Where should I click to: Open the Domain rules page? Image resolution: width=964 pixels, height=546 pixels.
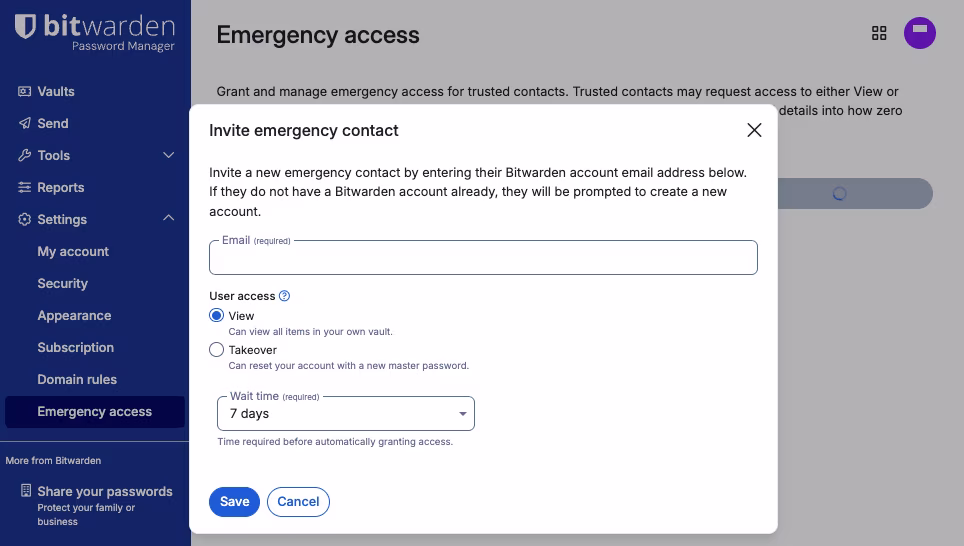[x=77, y=379]
